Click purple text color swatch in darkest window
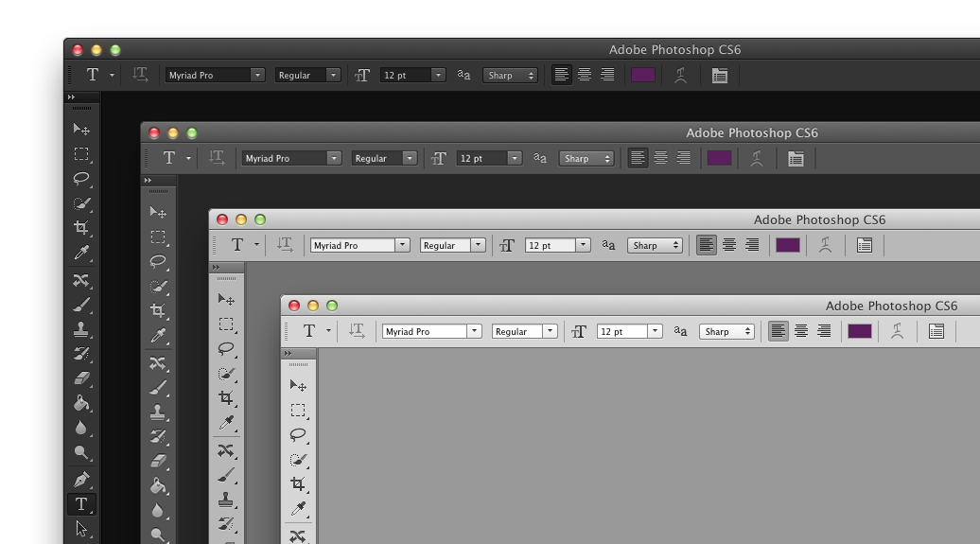Viewport: 980px width, 544px height. (643, 75)
